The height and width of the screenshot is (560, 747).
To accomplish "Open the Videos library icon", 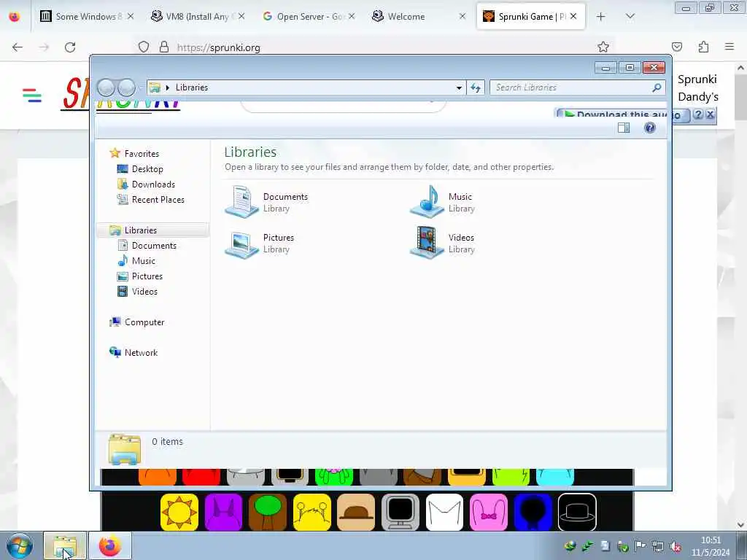I will 427,242.
